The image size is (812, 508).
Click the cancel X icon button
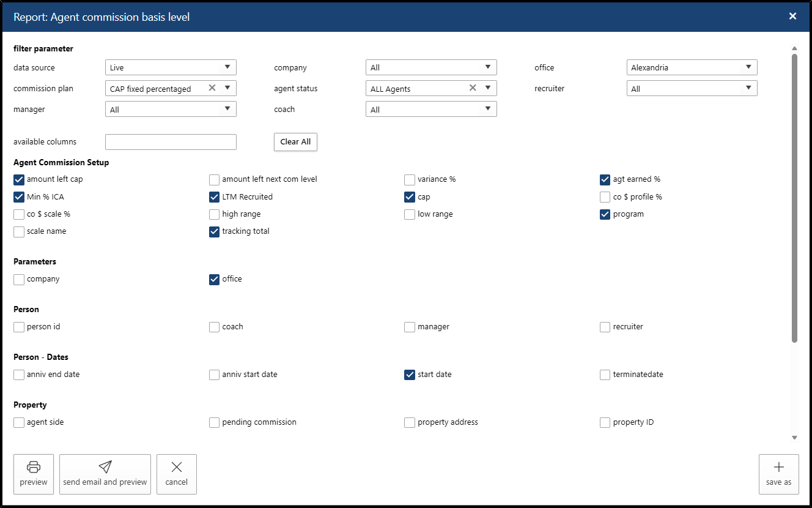177,468
